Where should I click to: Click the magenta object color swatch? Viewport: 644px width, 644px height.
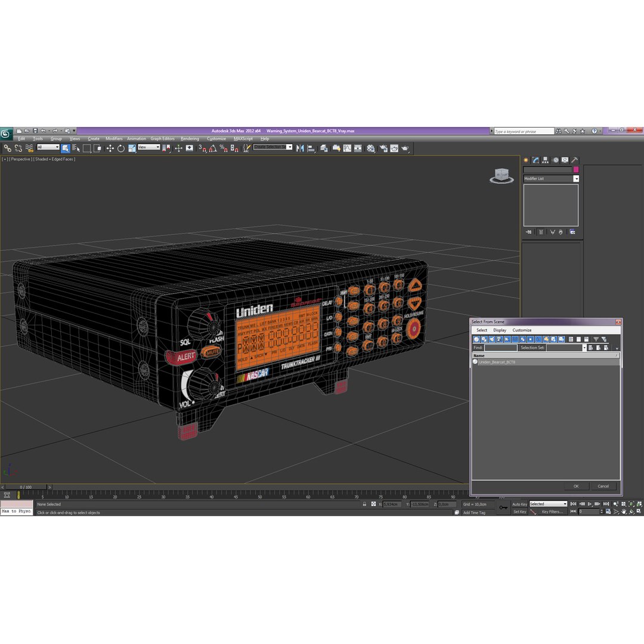(576, 169)
